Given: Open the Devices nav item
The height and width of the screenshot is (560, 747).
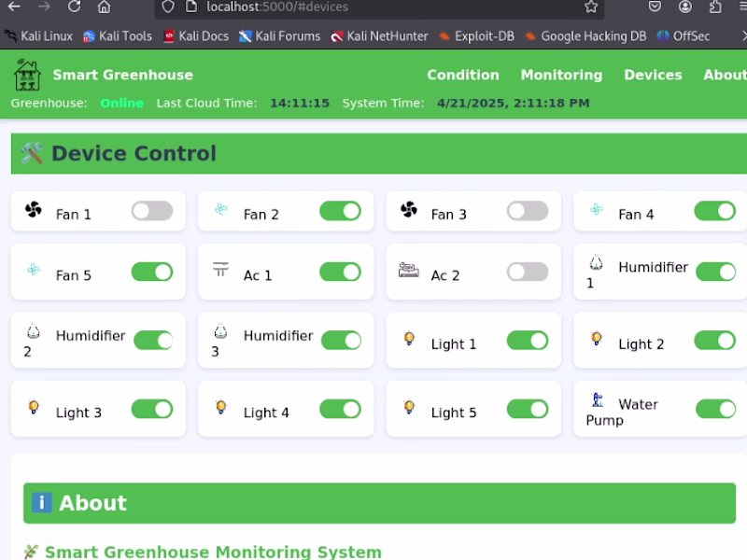Looking at the screenshot, I should pyautogui.click(x=653, y=75).
